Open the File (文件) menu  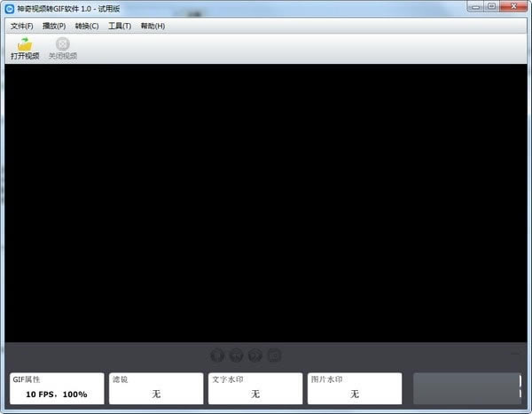(x=21, y=26)
